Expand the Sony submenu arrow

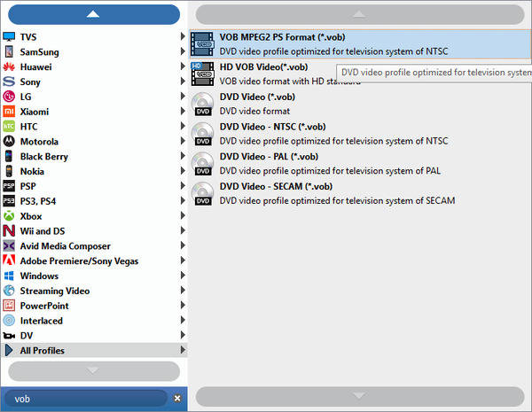183,81
